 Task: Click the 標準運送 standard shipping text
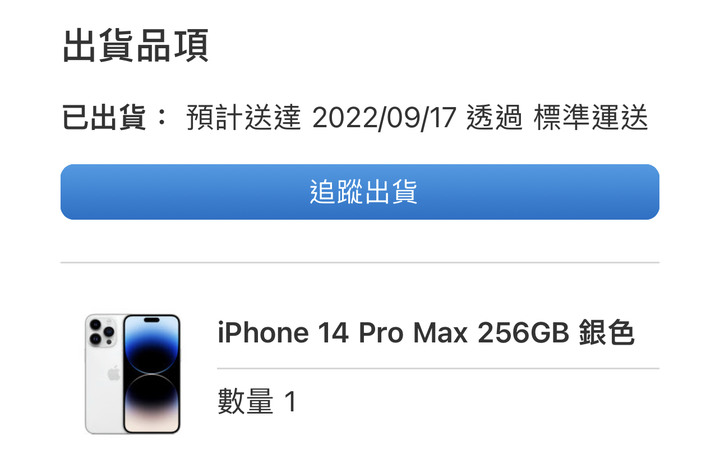tap(591, 118)
